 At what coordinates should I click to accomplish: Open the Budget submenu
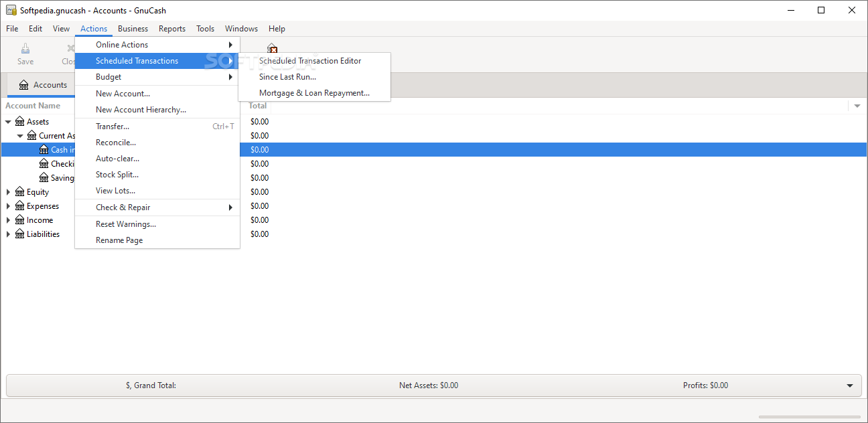coord(157,77)
